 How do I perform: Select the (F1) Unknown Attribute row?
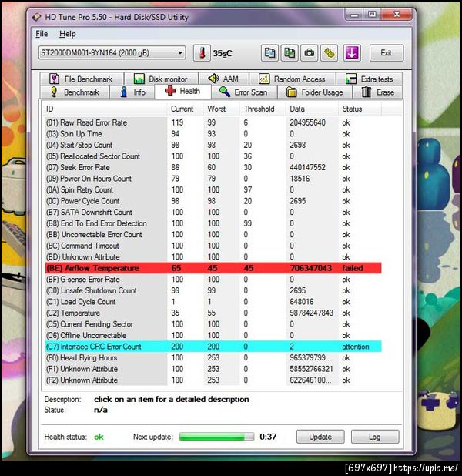(213, 369)
